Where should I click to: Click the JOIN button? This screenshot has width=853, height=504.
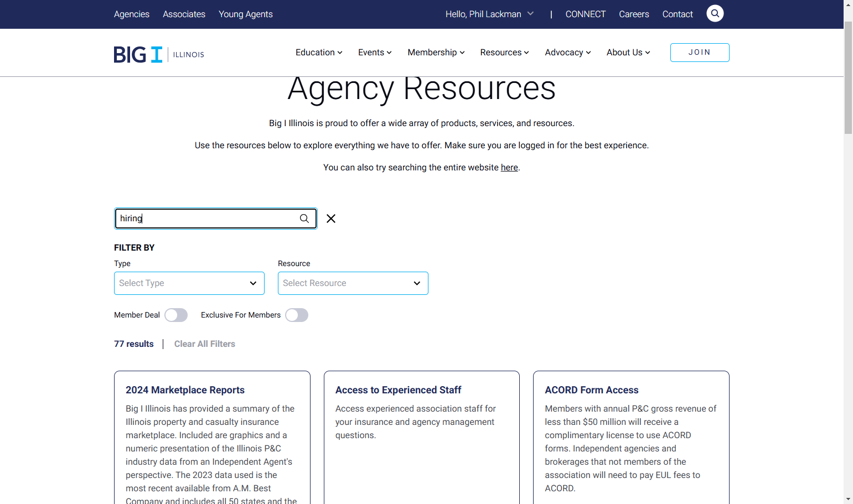coord(700,53)
